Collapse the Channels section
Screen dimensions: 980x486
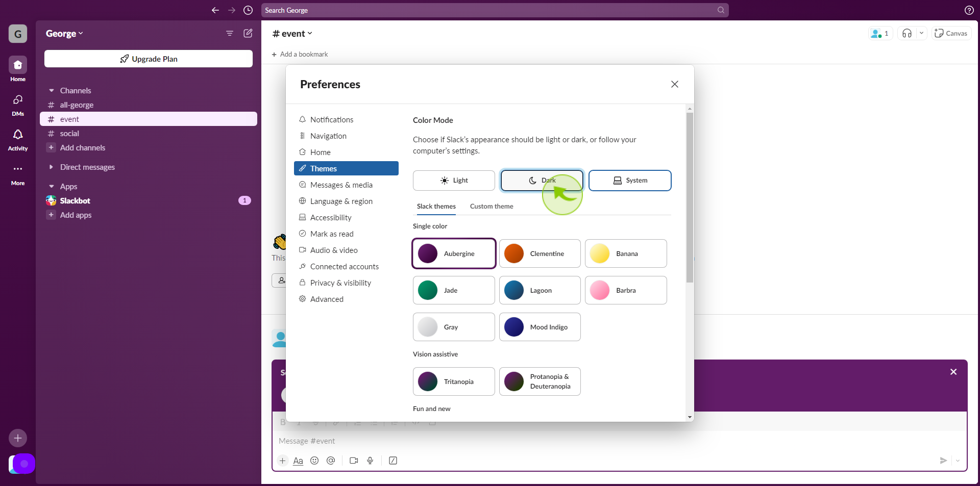(x=52, y=91)
